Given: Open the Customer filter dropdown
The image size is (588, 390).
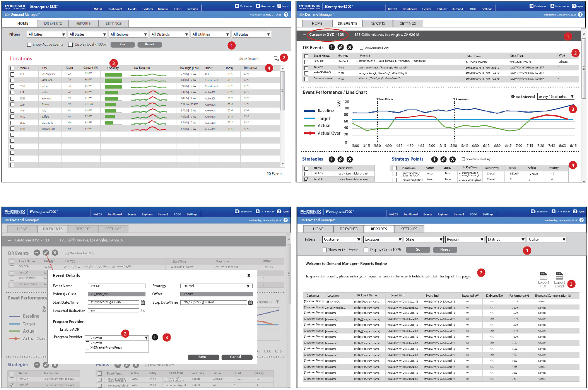Looking at the screenshot, I should click(x=341, y=239).
